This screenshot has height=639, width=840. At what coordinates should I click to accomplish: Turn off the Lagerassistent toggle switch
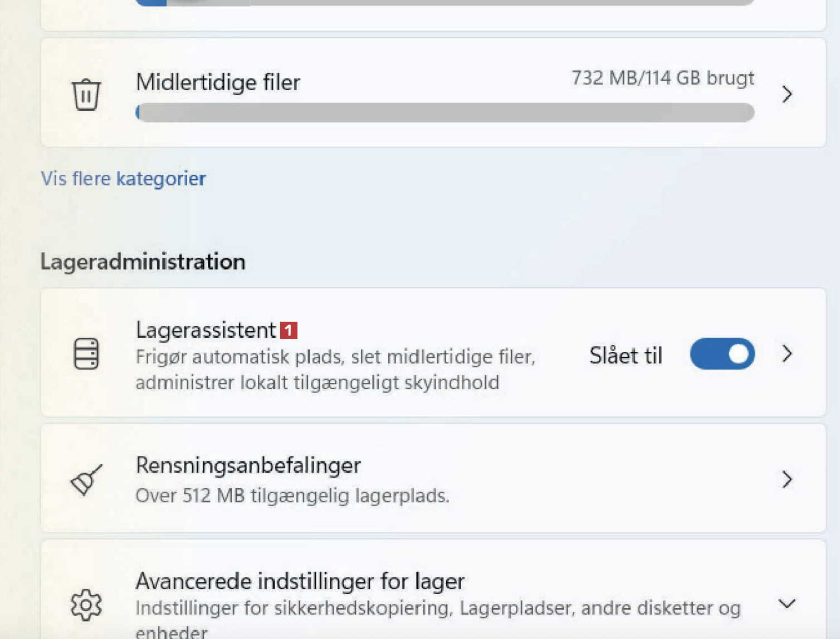coord(722,354)
